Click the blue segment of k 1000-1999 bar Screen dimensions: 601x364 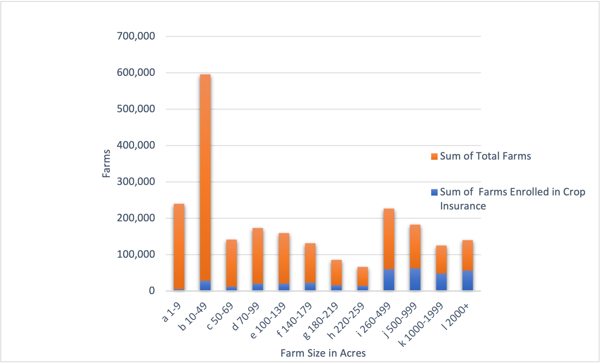click(x=441, y=282)
